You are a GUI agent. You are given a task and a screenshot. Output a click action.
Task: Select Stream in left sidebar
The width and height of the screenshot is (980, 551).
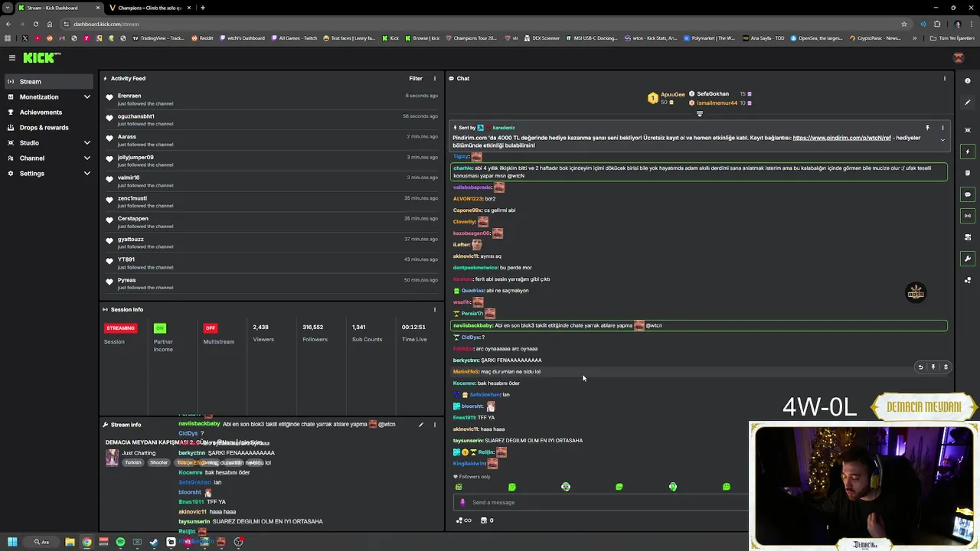pyautogui.click(x=49, y=82)
